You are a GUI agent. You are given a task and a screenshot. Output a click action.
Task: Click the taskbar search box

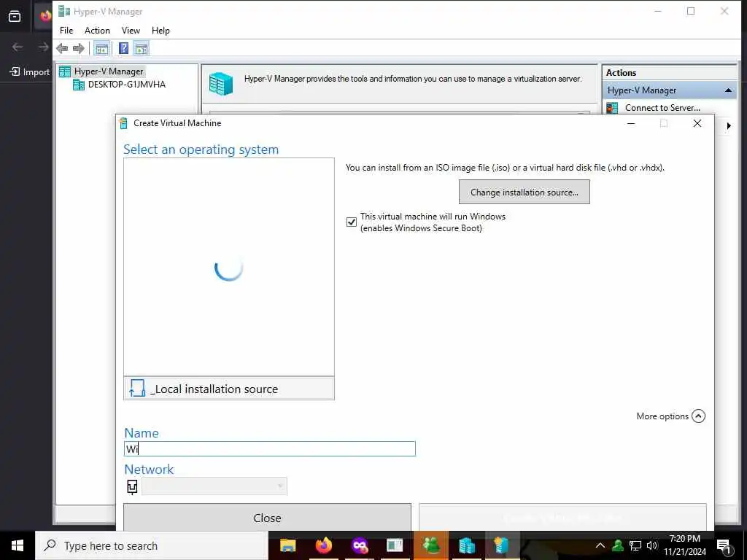pos(152,545)
